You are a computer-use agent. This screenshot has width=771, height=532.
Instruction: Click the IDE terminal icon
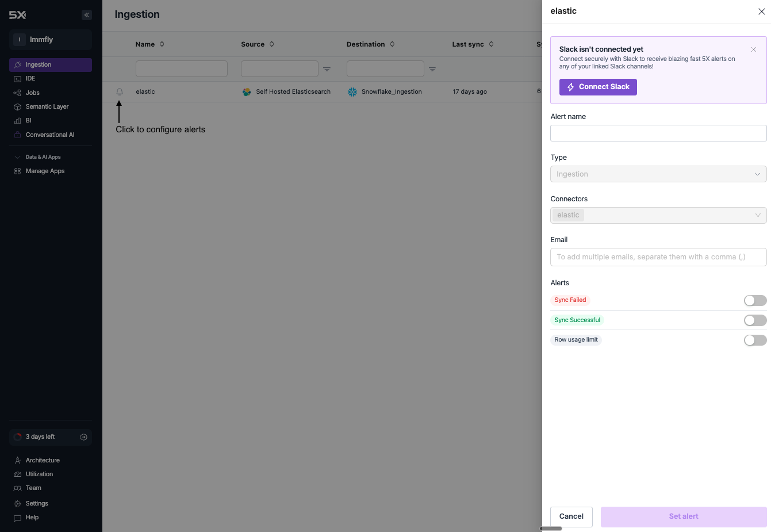click(x=17, y=79)
